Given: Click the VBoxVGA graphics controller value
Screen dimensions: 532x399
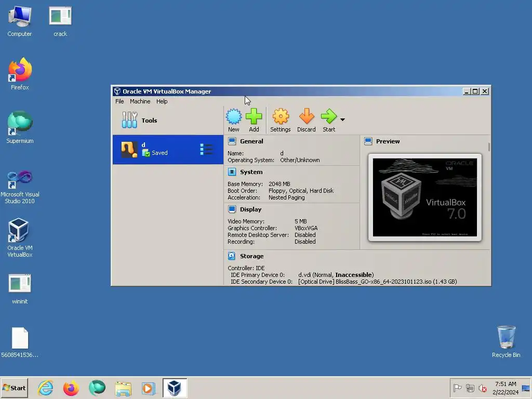Looking at the screenshot, I should 306,228.
